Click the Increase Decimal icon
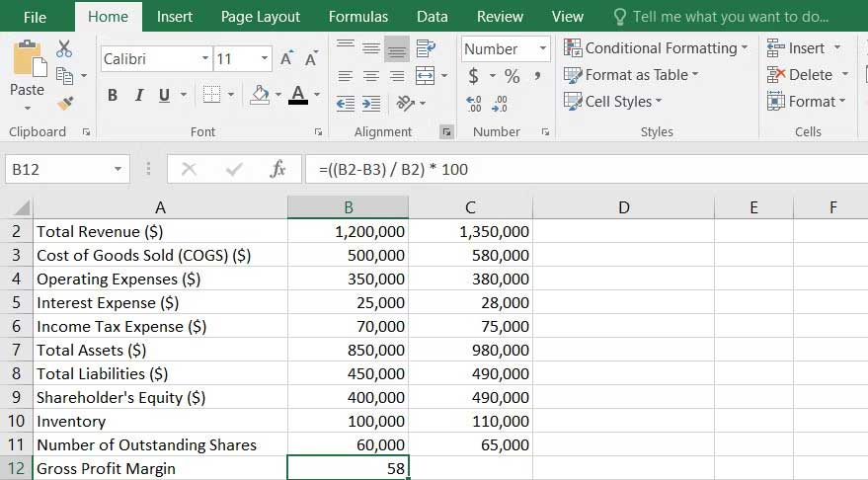 point(473,103)
